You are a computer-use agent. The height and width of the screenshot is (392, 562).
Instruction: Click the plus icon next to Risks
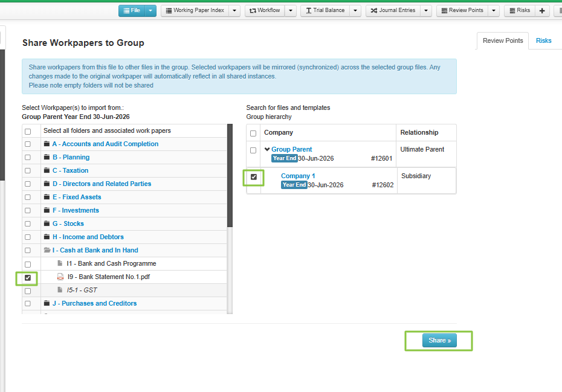pos(541,10)
